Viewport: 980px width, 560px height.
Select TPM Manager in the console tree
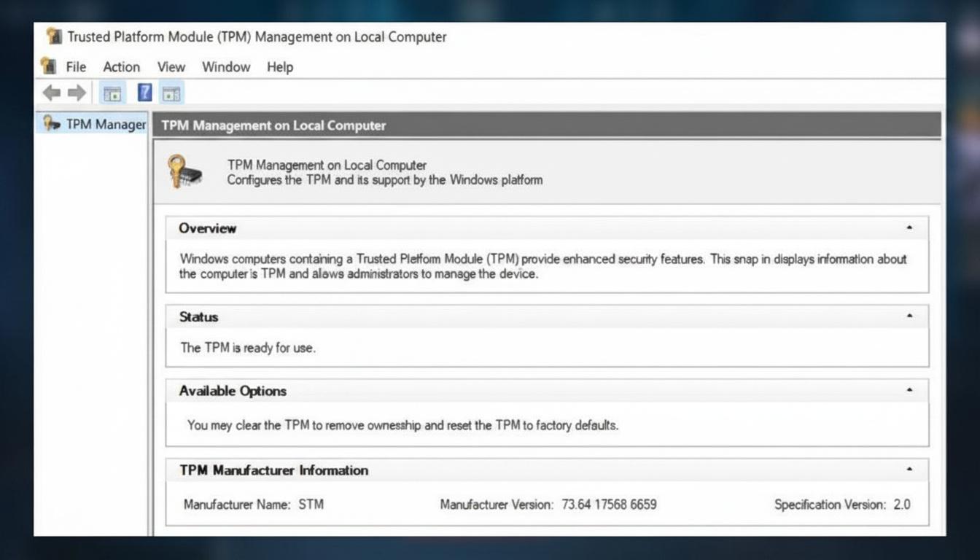click(x=93, y=124)
